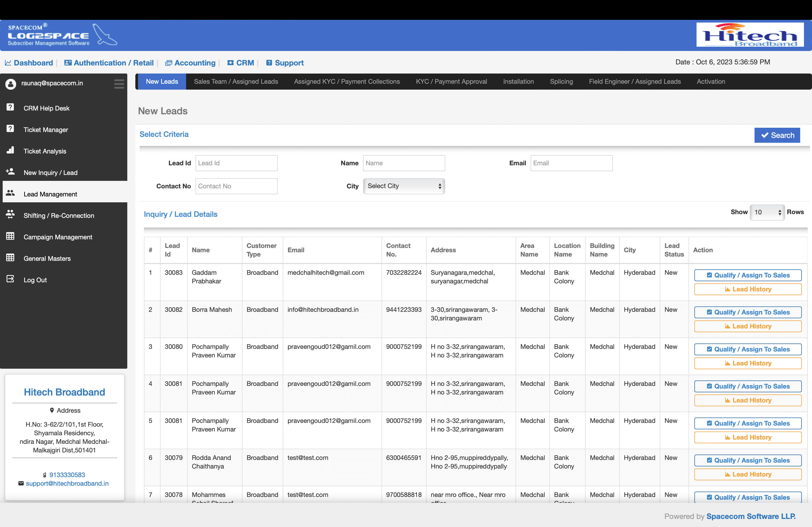Click into the Lead Id input field
The height and width of the screenshot is (527, 812).
[x=236, y=163]
